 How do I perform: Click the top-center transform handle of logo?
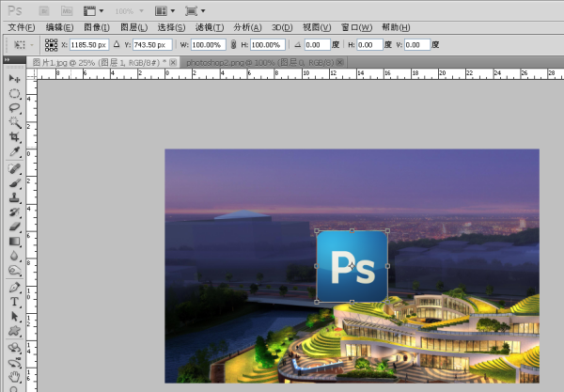(352, 231)
